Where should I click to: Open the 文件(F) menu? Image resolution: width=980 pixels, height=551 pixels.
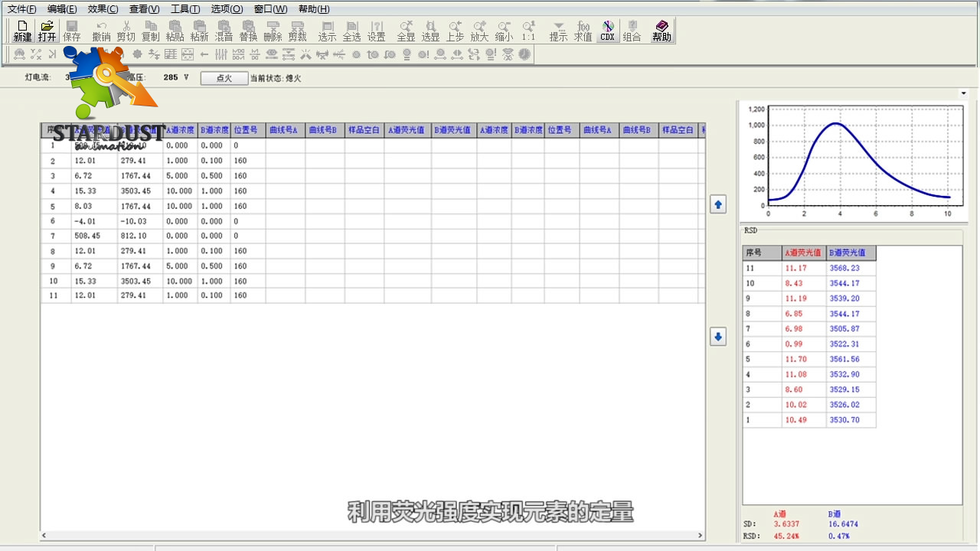click(x=21, y=9)
